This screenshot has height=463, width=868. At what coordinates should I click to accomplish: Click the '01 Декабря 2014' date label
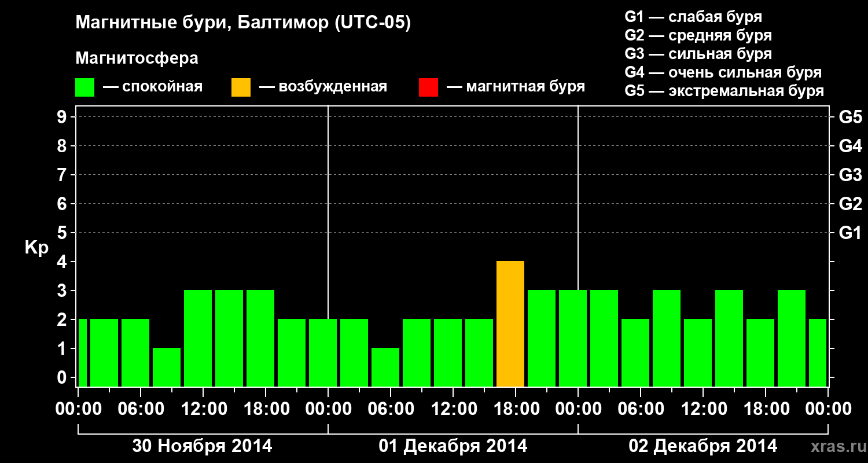[x=453, y=446]
